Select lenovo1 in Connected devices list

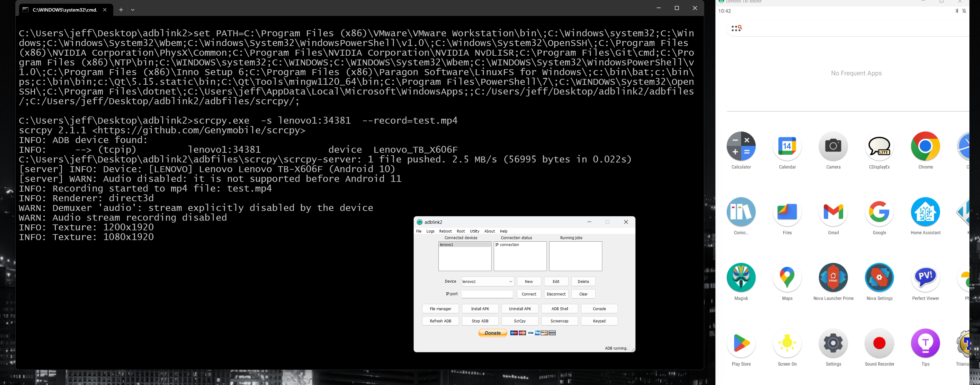point(464,244)
